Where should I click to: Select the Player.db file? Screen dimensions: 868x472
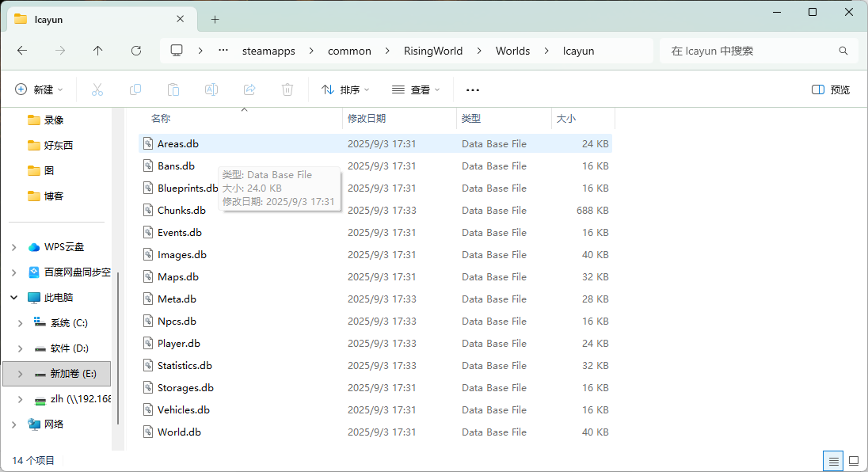click(x=375, y=344)
